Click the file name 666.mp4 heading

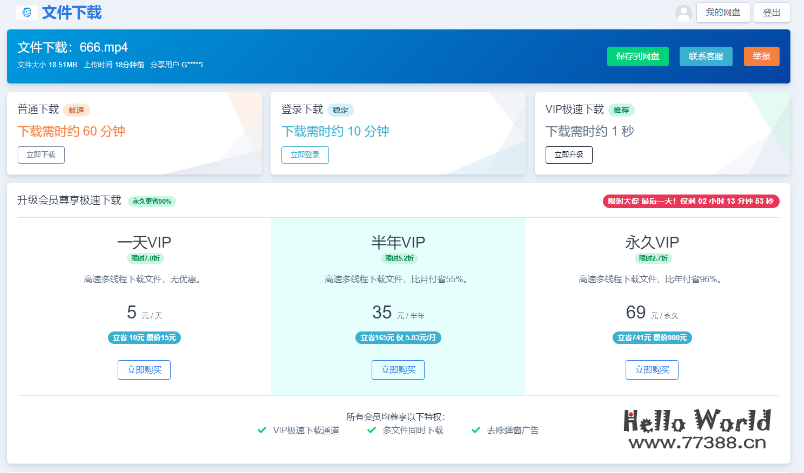point(73,47)
